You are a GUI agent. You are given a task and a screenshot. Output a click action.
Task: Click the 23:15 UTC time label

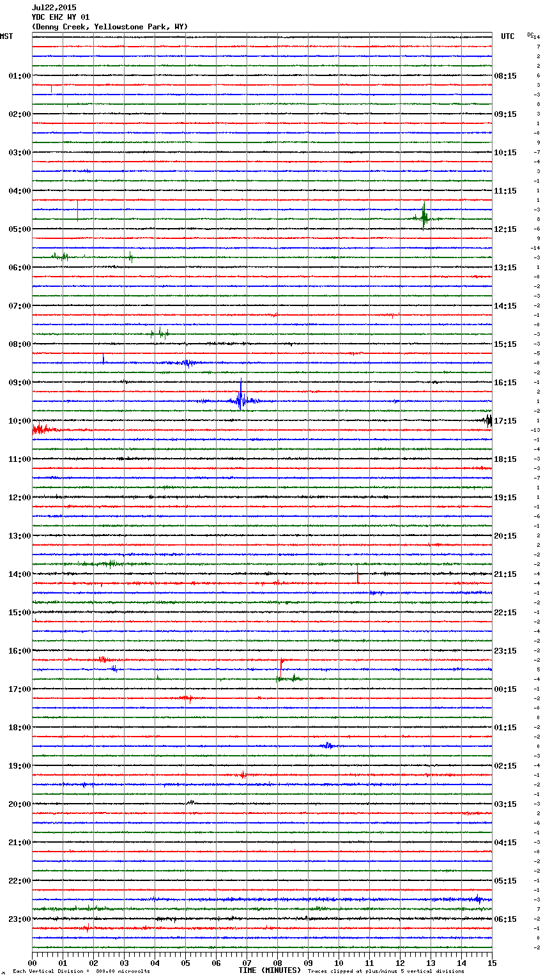pyautogui.click(x=505, y=651)
